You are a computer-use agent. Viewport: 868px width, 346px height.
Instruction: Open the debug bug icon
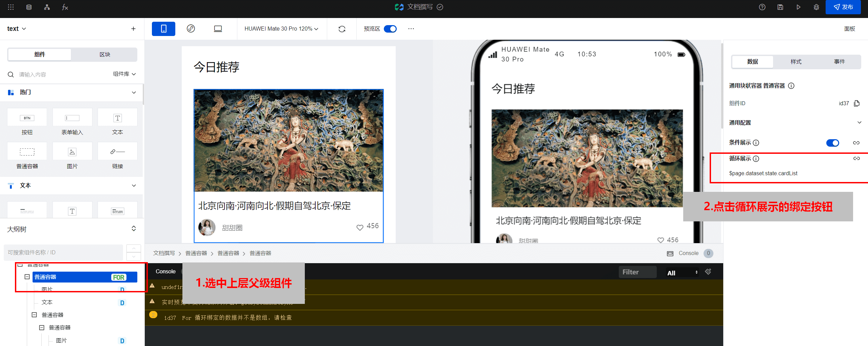coord(816,7)
